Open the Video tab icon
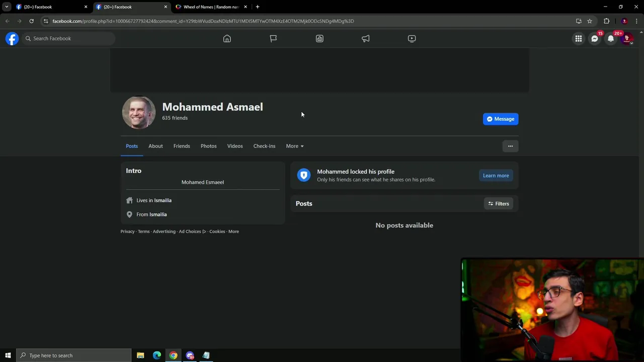This screenshot has width=644, height=362. tap(412, 38)
